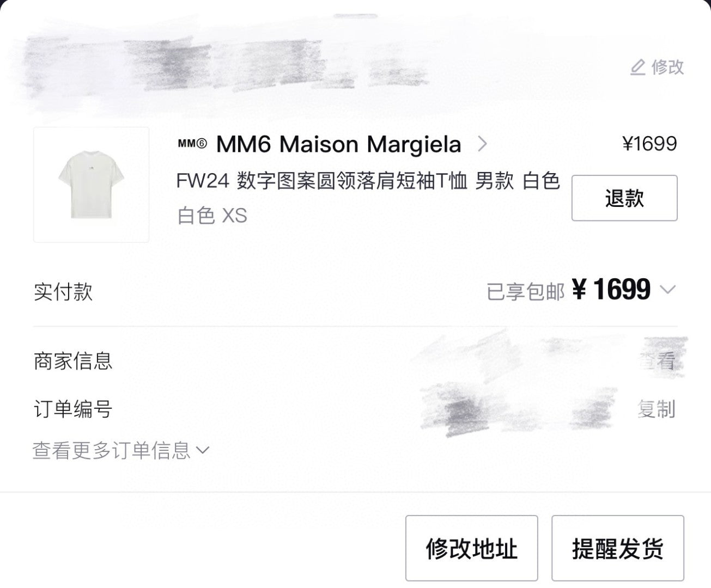The height and width of the screenshot is (588, 711).
Task: Expand the ¥1699 payment detail chevron
Action: pos(667,290)
